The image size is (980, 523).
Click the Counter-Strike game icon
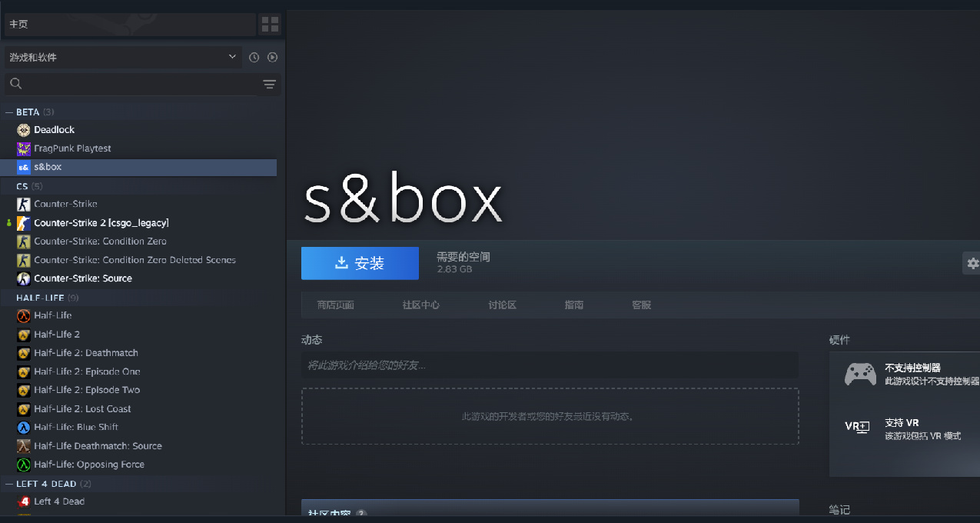[24, 204]
